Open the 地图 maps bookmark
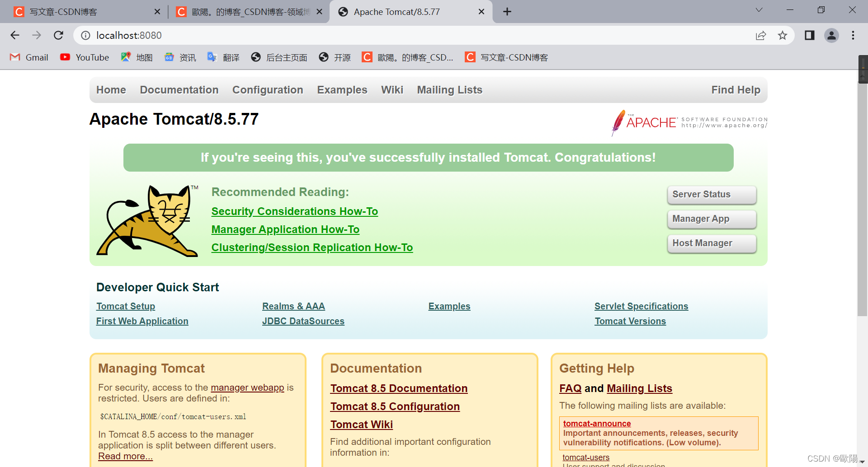The image size is (868, 467). pyautogui.click(x=137, y=57)
